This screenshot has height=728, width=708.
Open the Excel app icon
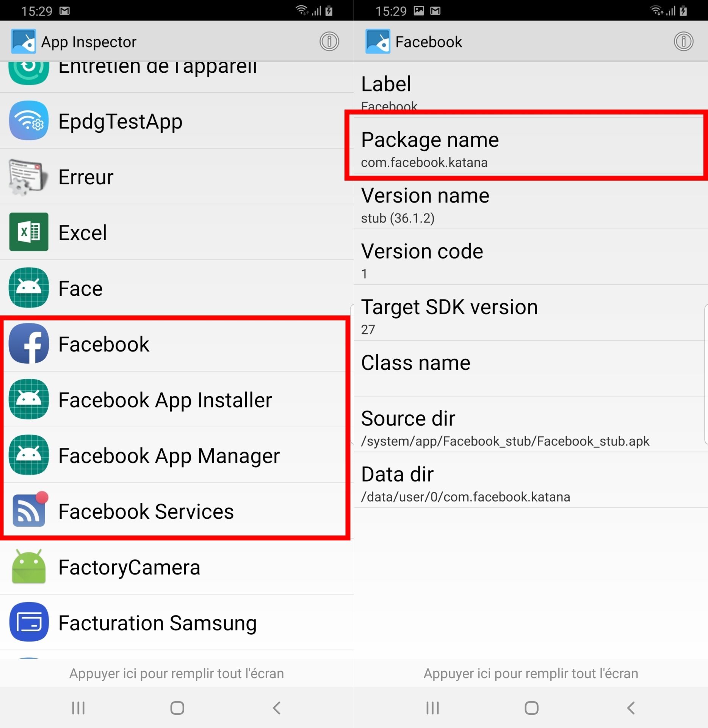pyautogui.click(x=29, y=232)
